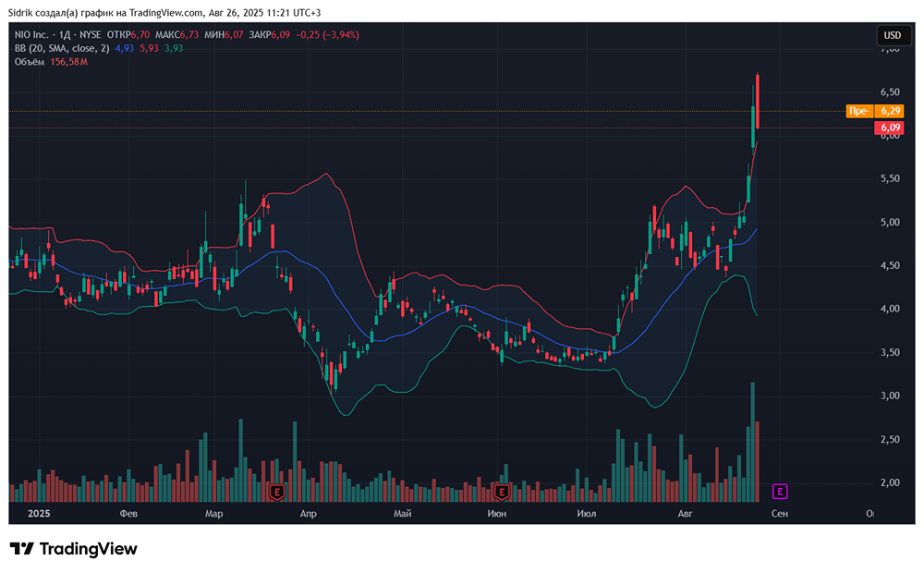
Task: Click the −0,25 (−3,94%) change value
Action: 327,35
